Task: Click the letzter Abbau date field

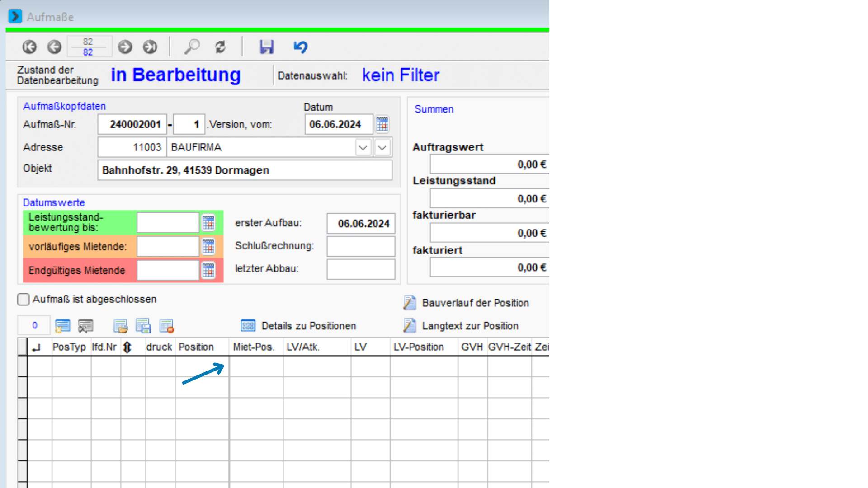Action: pyautogui.click(x=361, y=269)
